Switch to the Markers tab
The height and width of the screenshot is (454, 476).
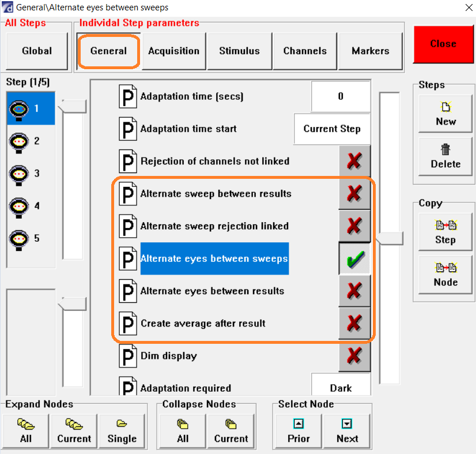(371, 51)
